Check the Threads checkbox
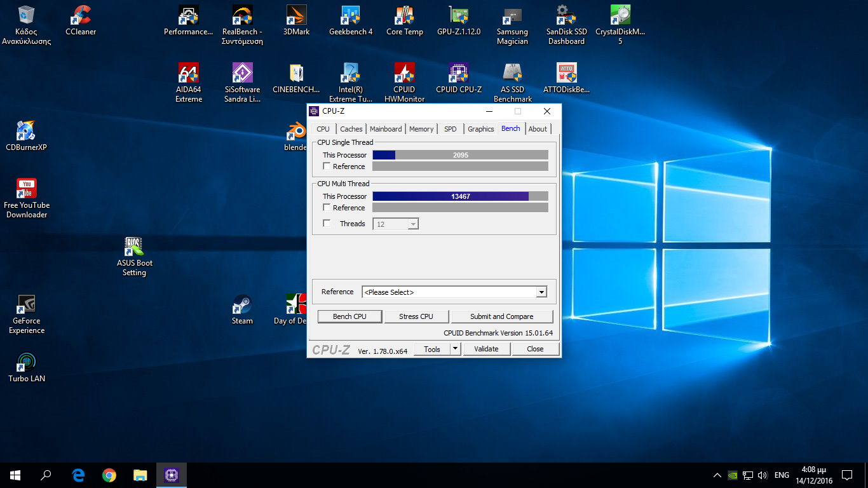 coord(327,224)
